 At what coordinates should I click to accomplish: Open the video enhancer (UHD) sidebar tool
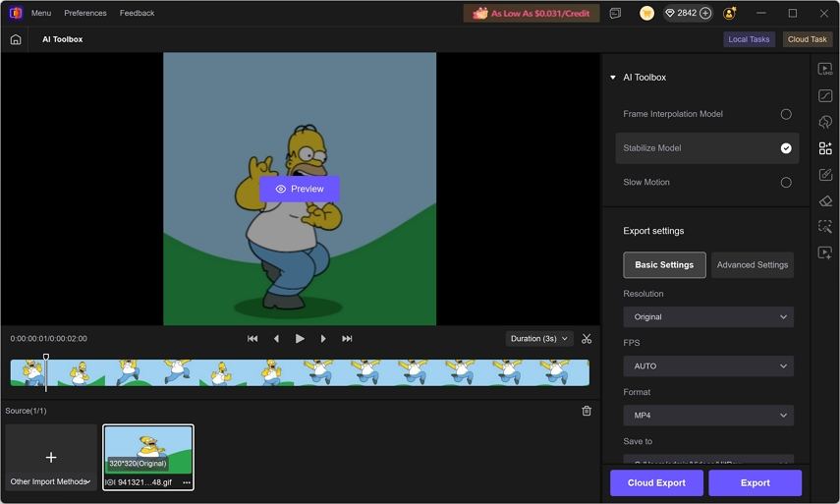point(825,69)
